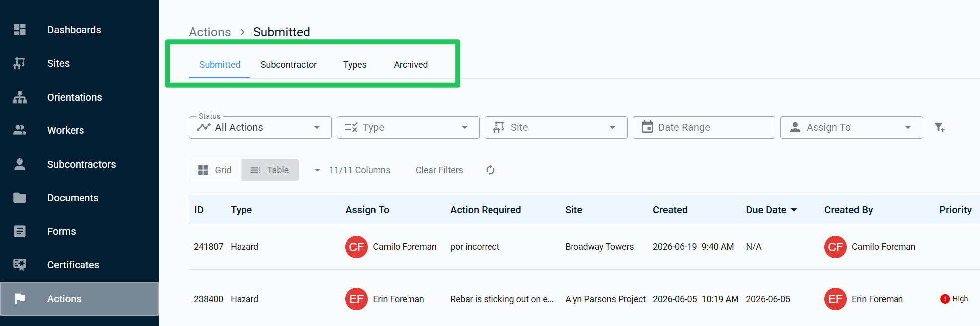
Task: Click the Workers people icon
Action: coord(20,130)
